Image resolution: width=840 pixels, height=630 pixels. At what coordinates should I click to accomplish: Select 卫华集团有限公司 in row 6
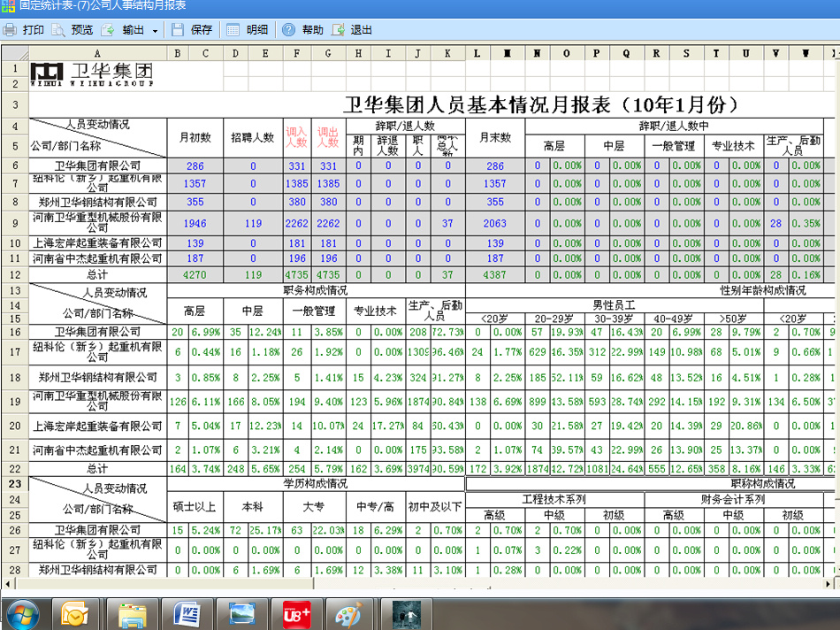97,165
